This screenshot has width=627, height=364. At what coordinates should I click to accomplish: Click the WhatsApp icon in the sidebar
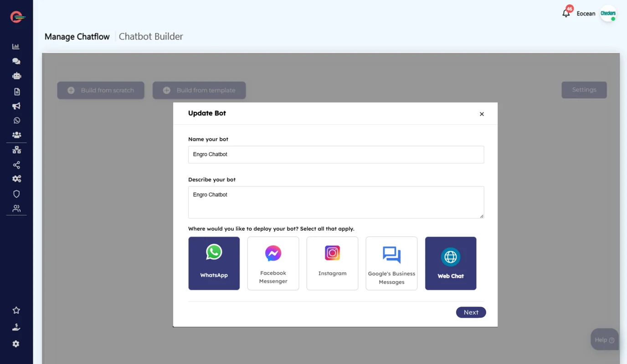(x=16, y=120)
